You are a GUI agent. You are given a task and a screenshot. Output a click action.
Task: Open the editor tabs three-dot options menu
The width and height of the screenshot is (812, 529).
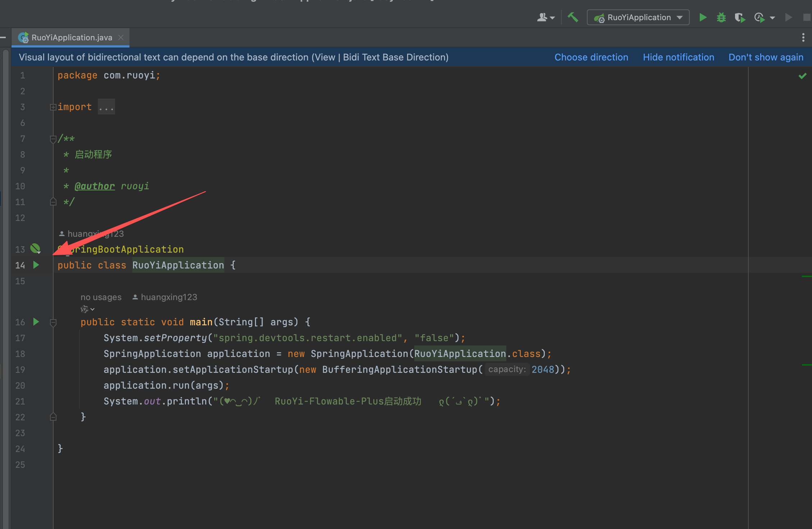pyautogui.click(x=803, y=37)
